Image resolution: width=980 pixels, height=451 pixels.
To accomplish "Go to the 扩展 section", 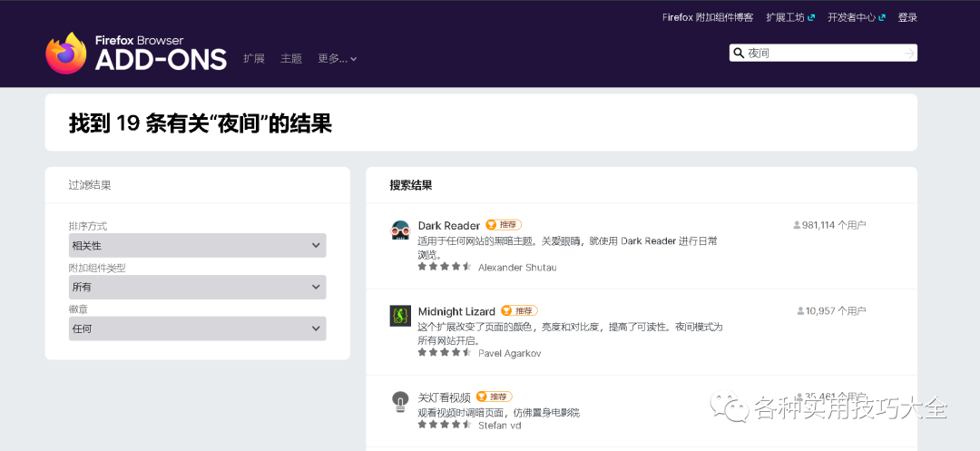I will 254,59.
